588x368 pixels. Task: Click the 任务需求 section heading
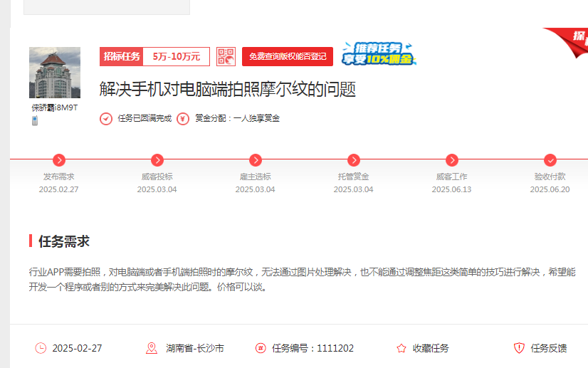[x=64, y=241]
